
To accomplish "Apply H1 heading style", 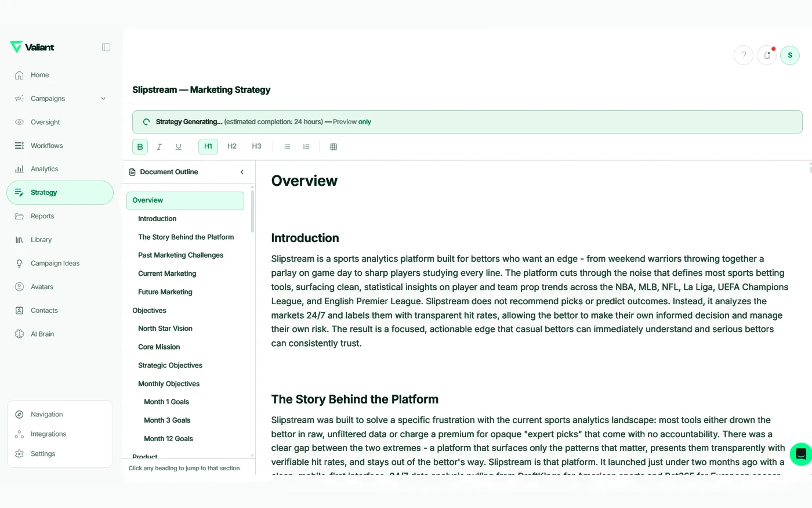I will tap(208, 146).
